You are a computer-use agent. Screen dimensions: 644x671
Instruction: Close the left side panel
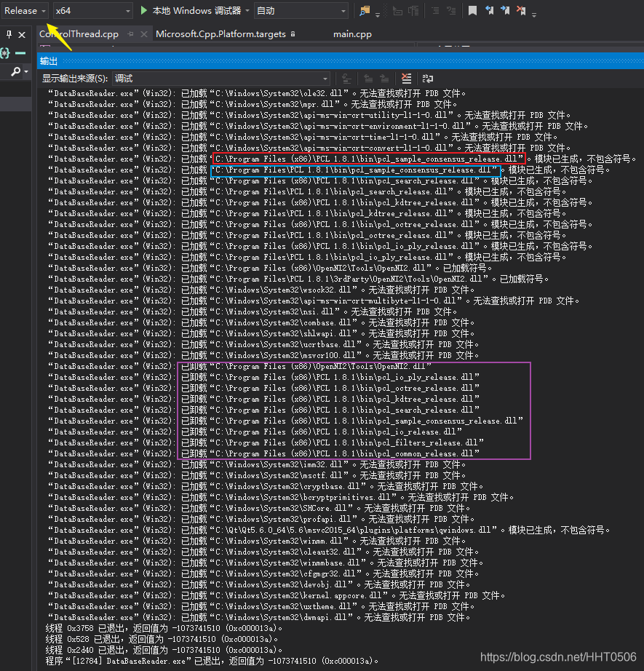pos(22,35)
